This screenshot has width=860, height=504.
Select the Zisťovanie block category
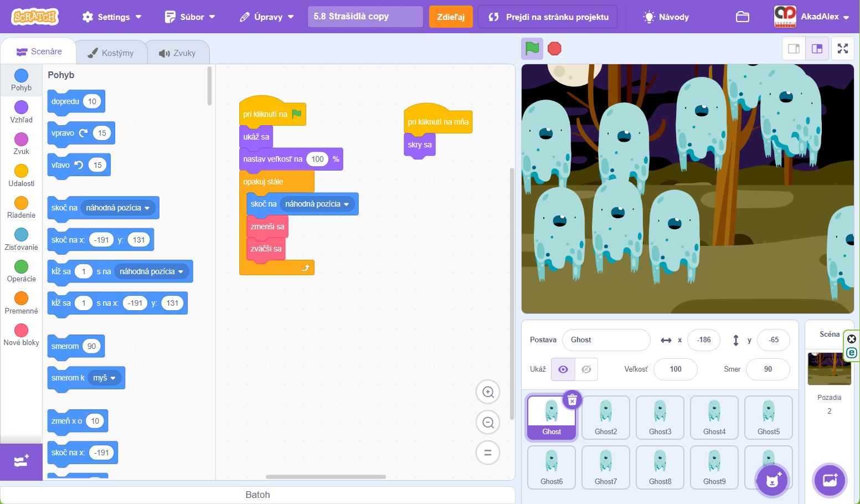click(x=21, y=239)
